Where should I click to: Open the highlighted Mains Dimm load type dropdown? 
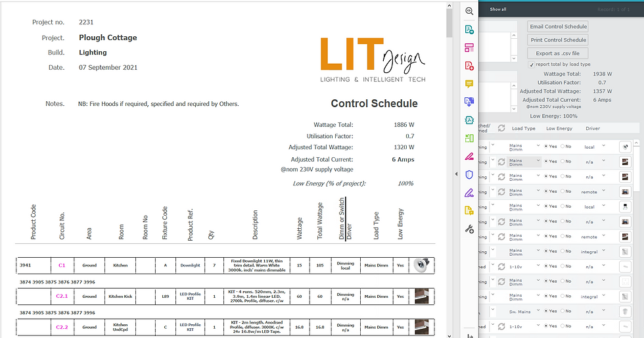click(538, 160)
